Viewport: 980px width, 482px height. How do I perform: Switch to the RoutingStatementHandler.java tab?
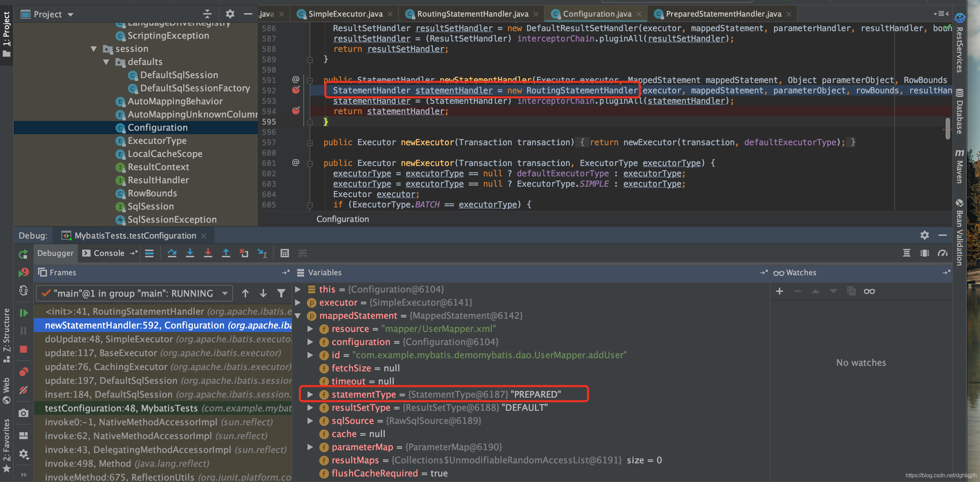point(472,14)
